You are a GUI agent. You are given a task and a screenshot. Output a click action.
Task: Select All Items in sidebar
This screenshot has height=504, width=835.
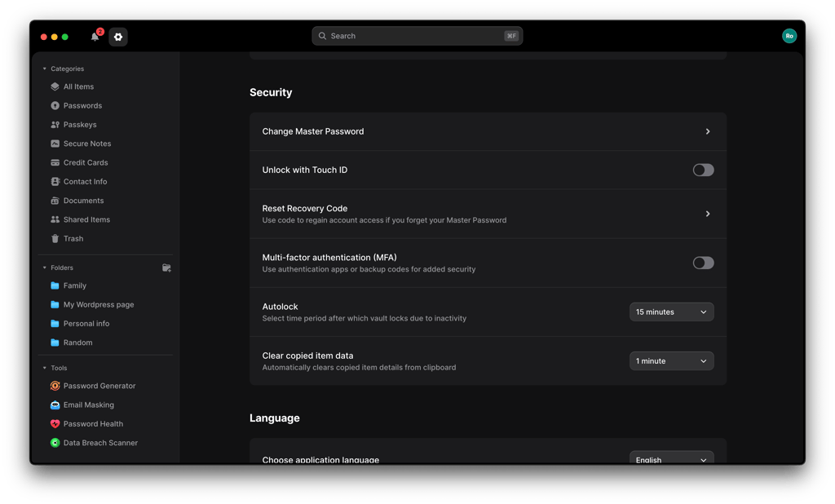pos(78,86)
